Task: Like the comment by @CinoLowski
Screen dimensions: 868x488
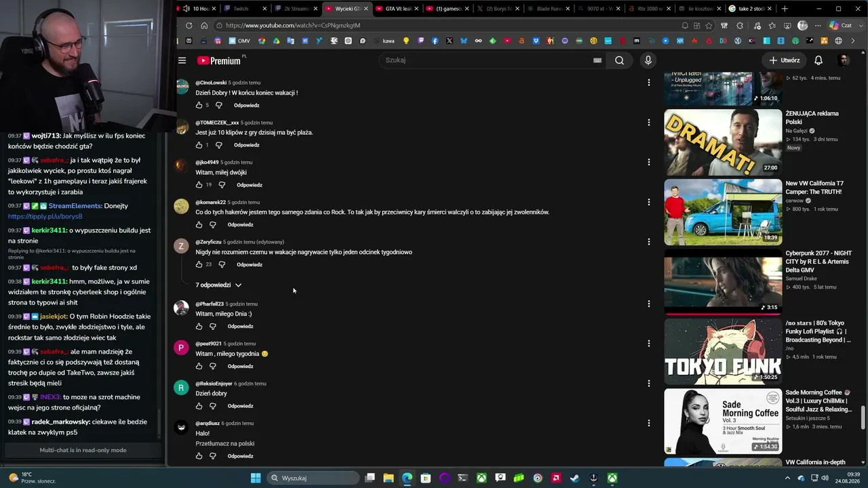Action: (199, 105)
